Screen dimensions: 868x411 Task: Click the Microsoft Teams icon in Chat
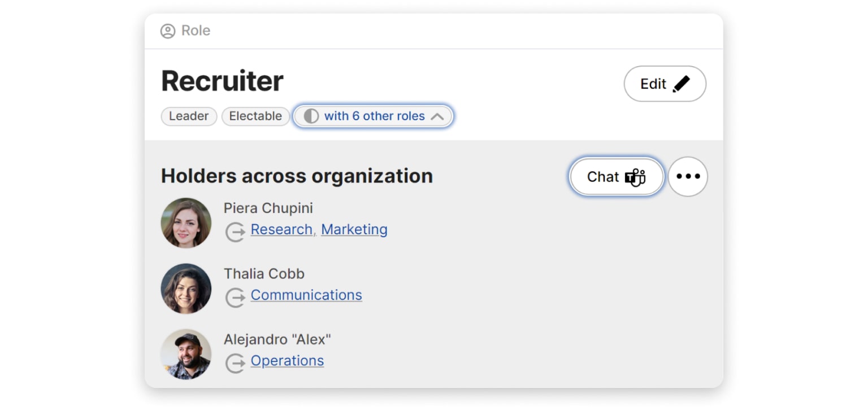635,177
